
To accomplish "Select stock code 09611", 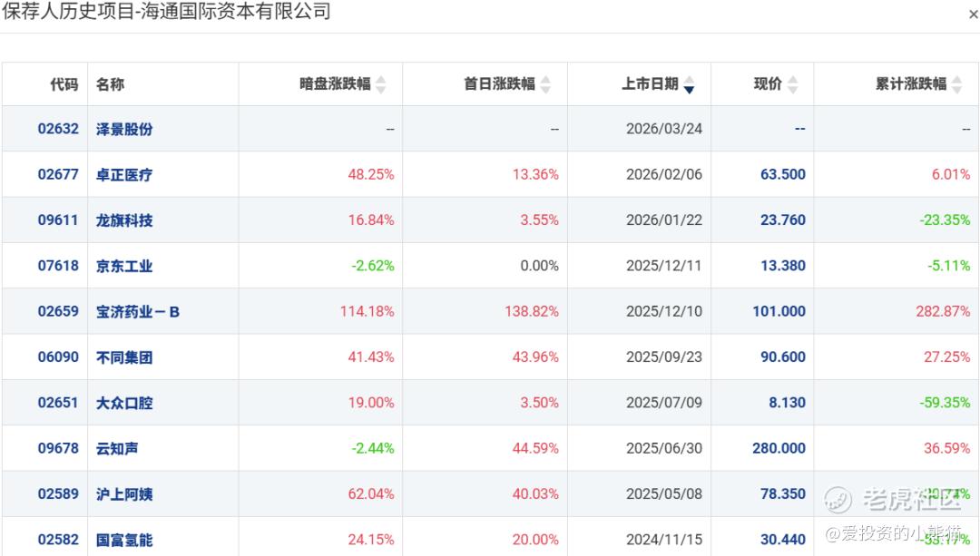I will pyautogui.click(x=58, y=219).
